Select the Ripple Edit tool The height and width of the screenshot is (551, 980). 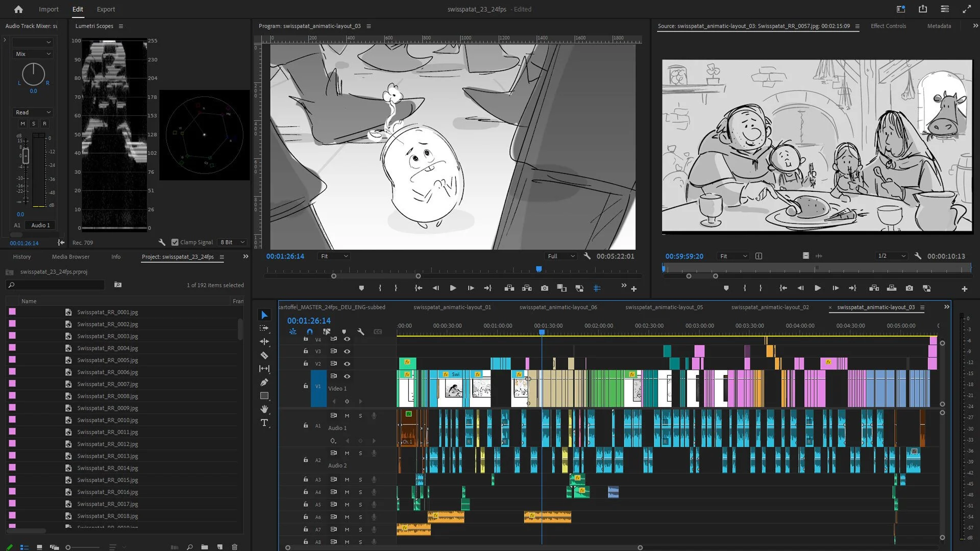[264, 341]
